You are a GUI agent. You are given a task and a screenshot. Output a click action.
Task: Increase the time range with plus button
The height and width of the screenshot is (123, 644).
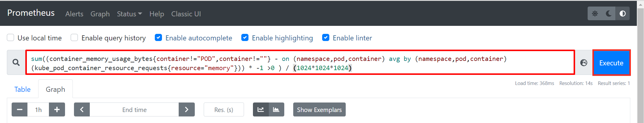point(57,110)
